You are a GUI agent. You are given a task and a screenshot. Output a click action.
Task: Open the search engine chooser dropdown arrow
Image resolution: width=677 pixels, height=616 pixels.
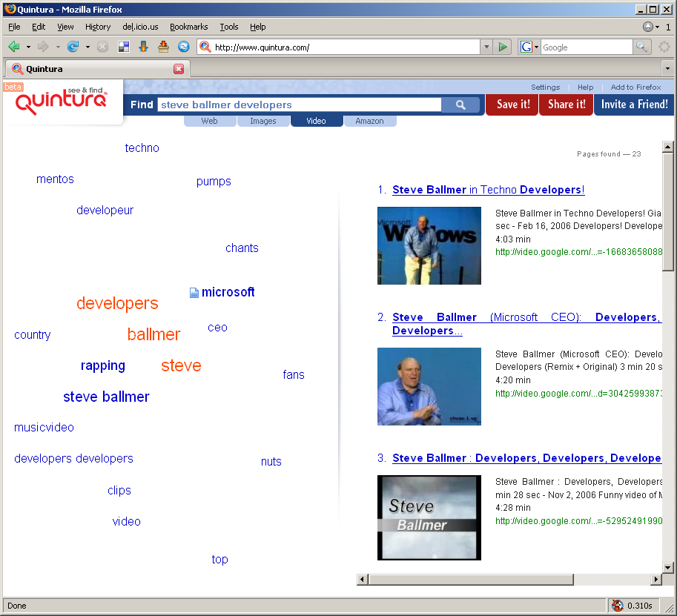point(536,47)
